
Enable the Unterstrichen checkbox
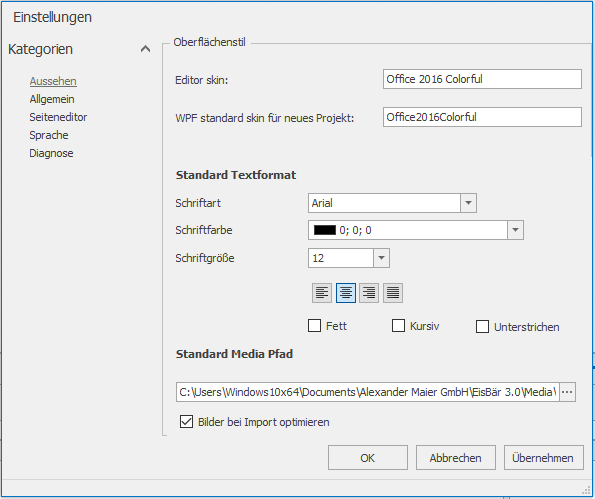(x=482, y=326)
